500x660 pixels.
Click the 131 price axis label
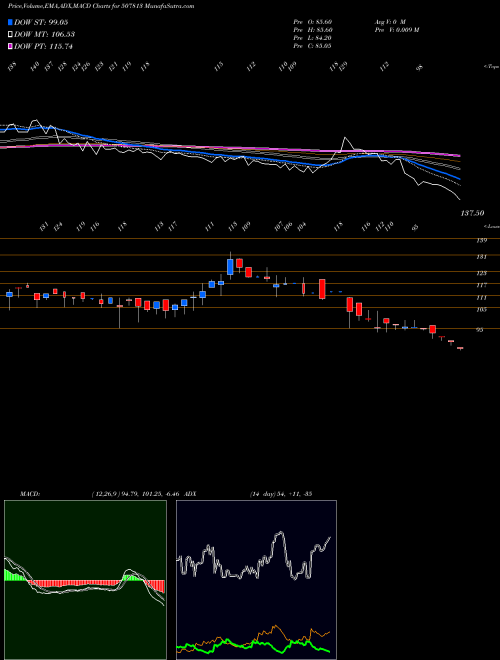coord(482,257)
